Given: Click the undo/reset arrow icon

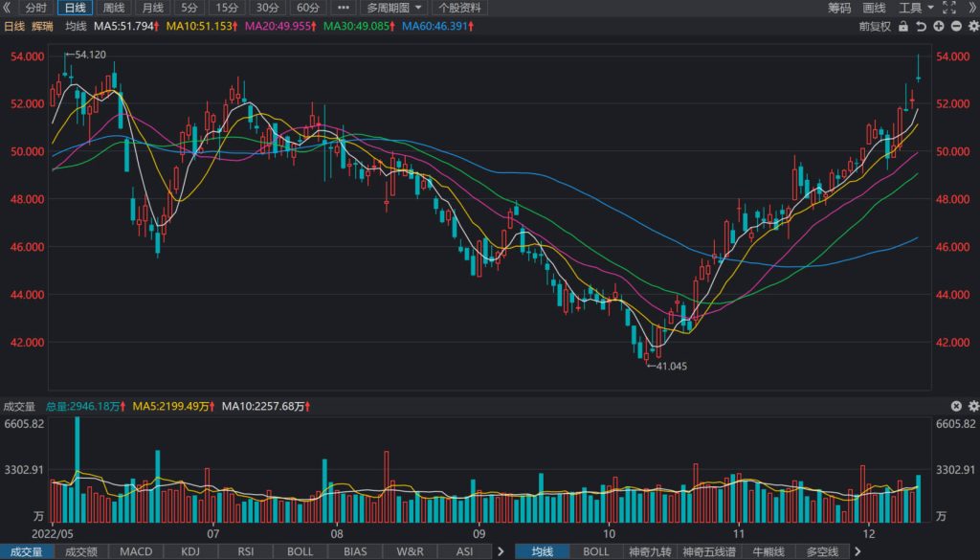Looking at the screenshot, I should click(921, 26).
